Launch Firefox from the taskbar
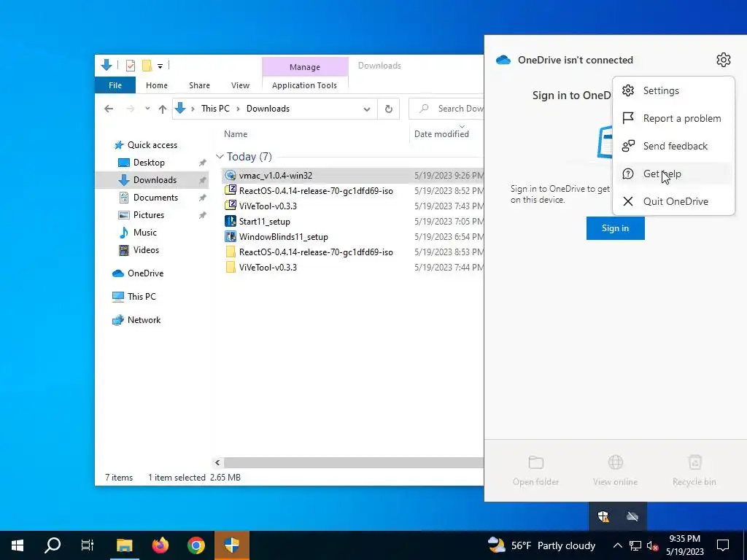This screenshot has width=747, height=560. (160, 545)
